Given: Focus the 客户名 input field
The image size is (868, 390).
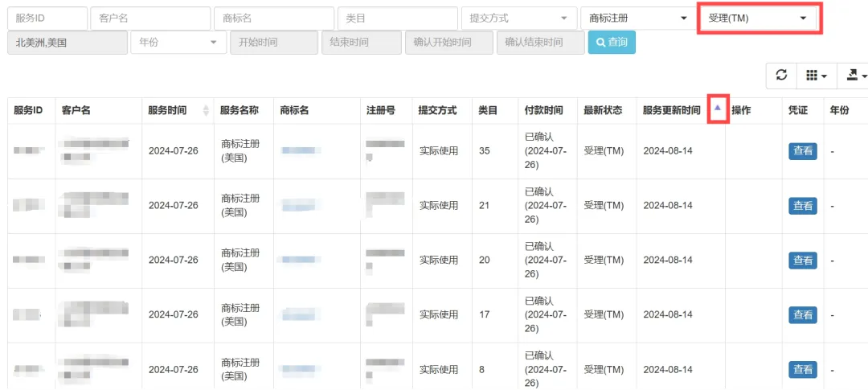Looking at the screenshot, I should pos(150,18).
